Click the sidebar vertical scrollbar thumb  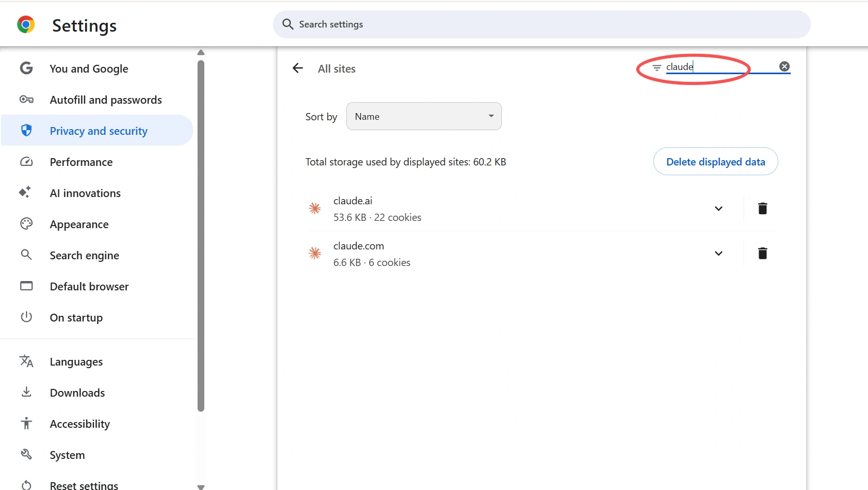[x=201, y=236]
